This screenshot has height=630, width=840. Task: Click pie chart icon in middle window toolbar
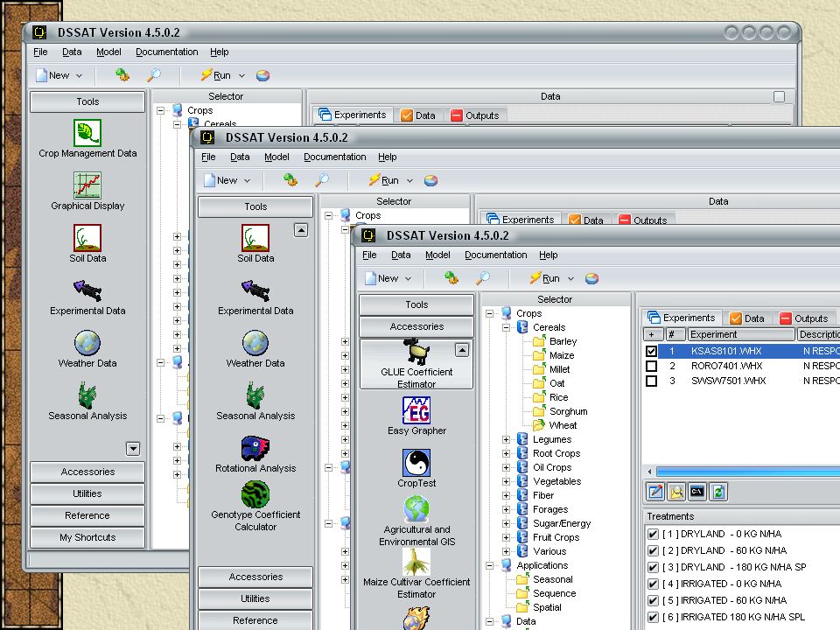click(431, 180)
